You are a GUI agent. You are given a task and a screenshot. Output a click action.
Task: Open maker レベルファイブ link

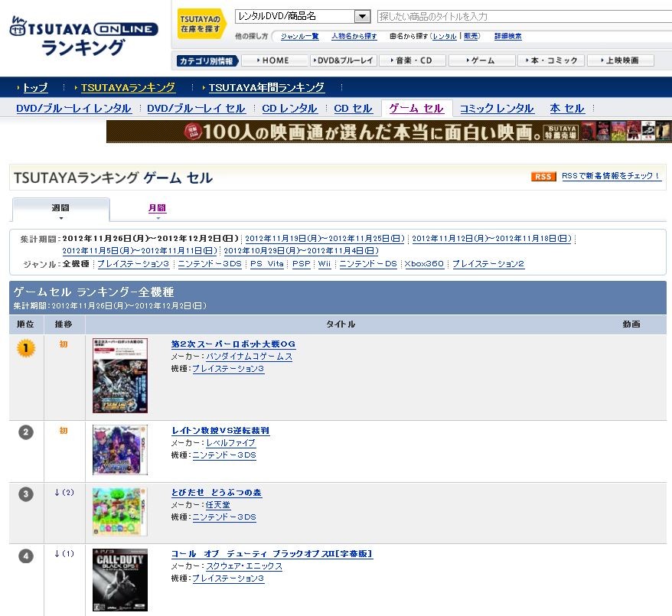231,443
